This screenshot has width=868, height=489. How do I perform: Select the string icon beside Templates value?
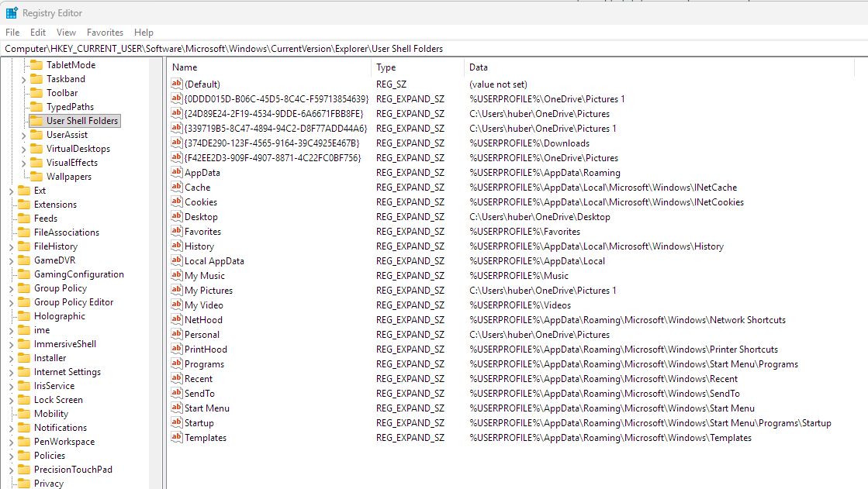[177, 437]
